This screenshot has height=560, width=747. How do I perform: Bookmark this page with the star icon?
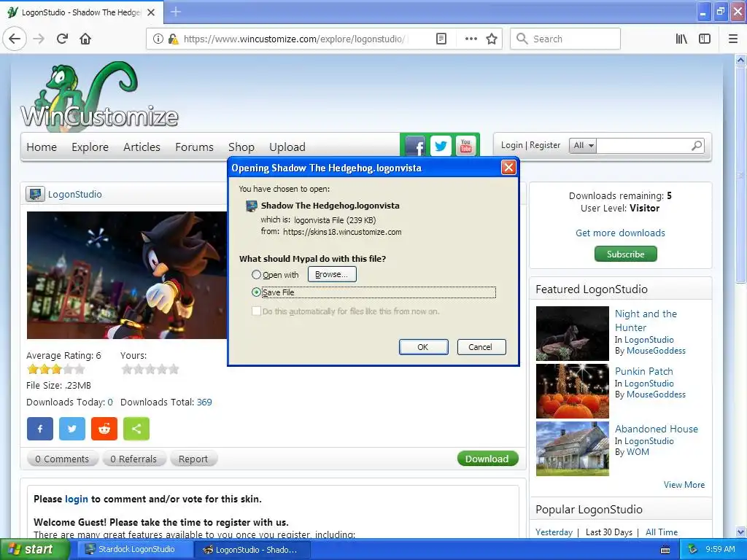(492, 39)
